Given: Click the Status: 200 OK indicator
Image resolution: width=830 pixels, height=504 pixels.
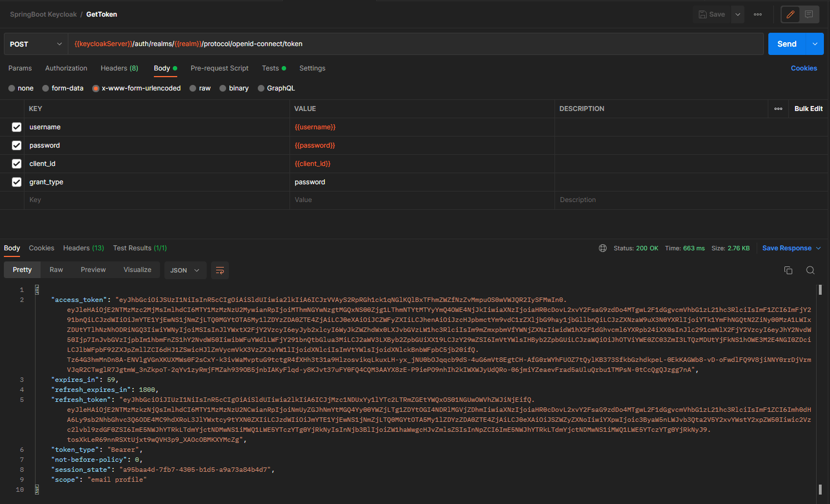Looking at the screenshot, I should point(636,248).
